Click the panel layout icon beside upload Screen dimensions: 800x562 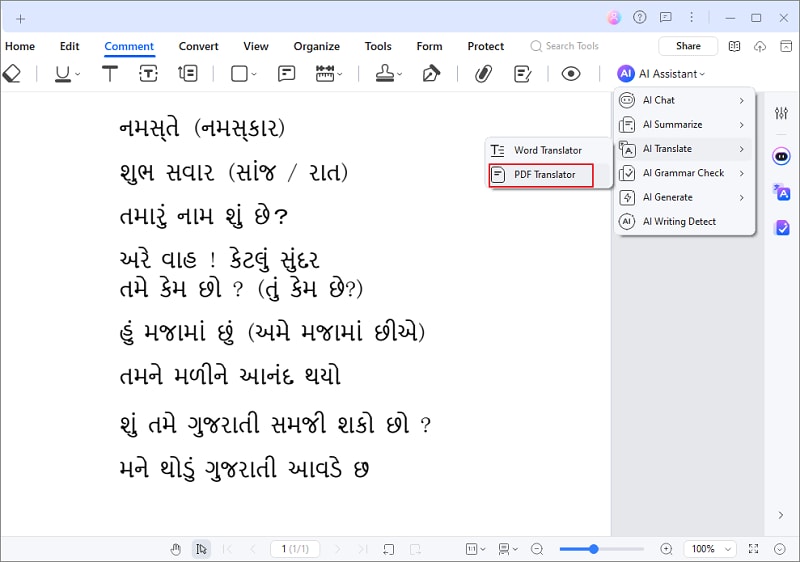click(786, 46)
